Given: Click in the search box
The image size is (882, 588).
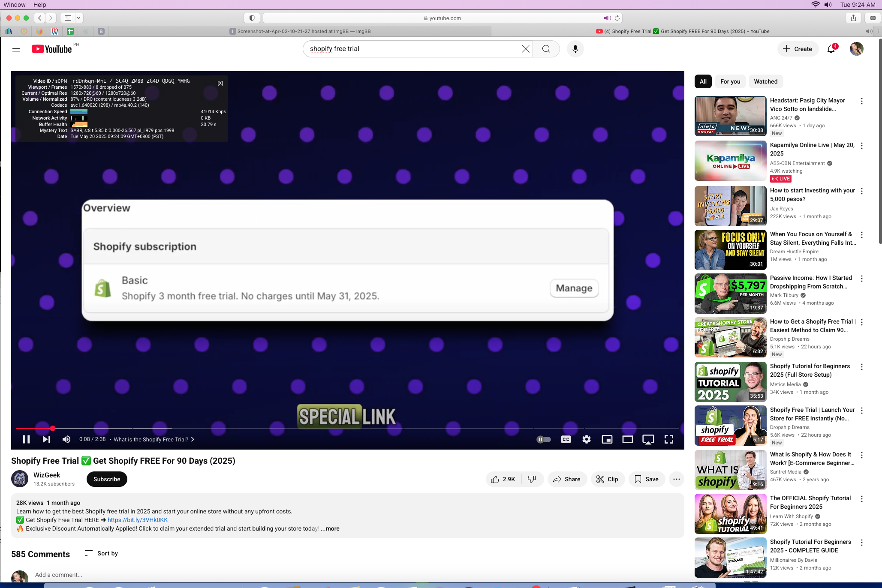Looking at the screenshot, I should [x=413, y=49].
